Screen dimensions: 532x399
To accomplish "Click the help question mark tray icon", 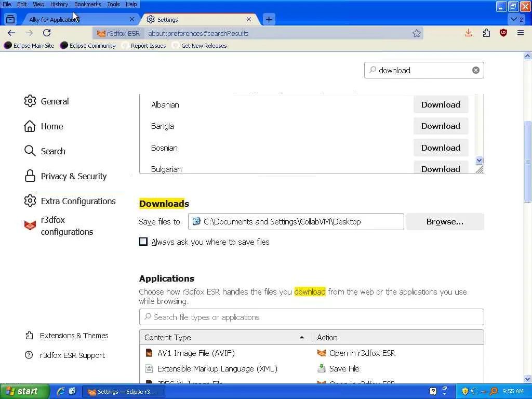I will coord(433,391).
